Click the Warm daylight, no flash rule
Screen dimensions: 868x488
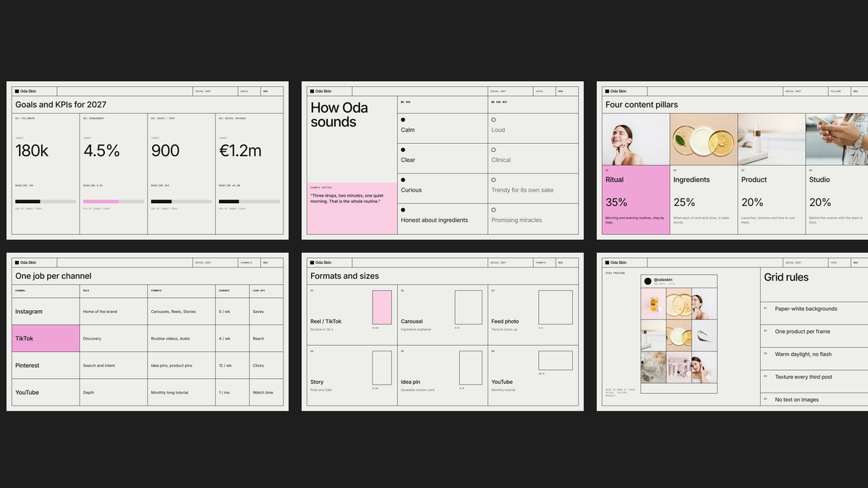(x=803, y=354)
